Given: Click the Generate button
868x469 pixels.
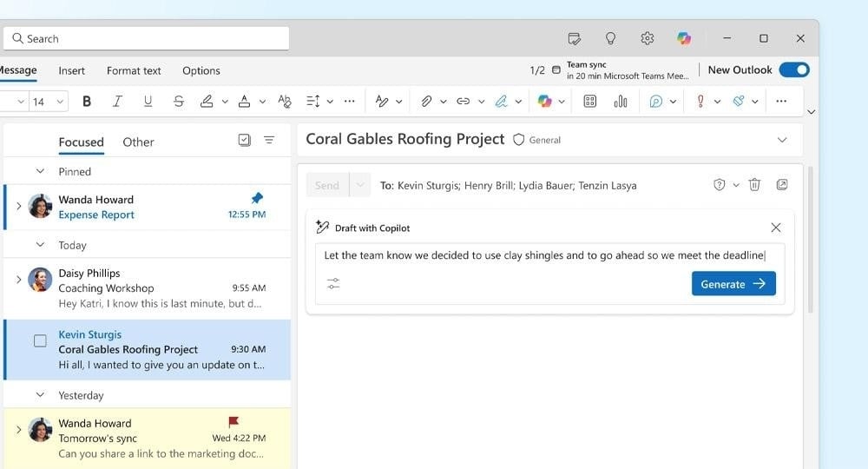Looking at the screenshot, I should [x=733, y=283].
